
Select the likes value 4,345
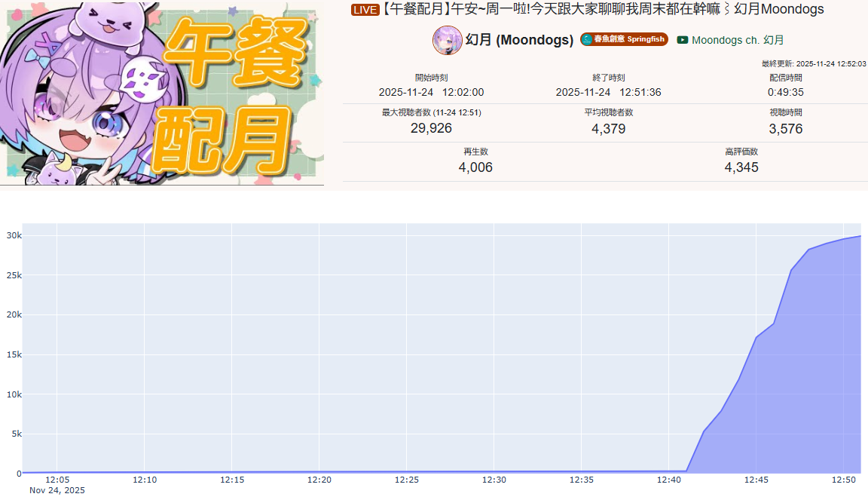click(741, 167)
